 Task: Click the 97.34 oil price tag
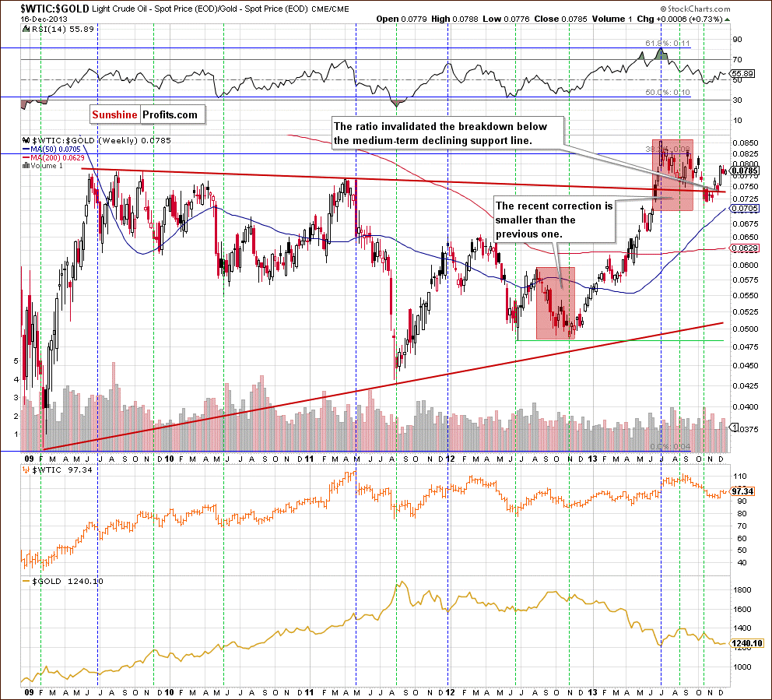pyautogui.click(x=743, y=491)
